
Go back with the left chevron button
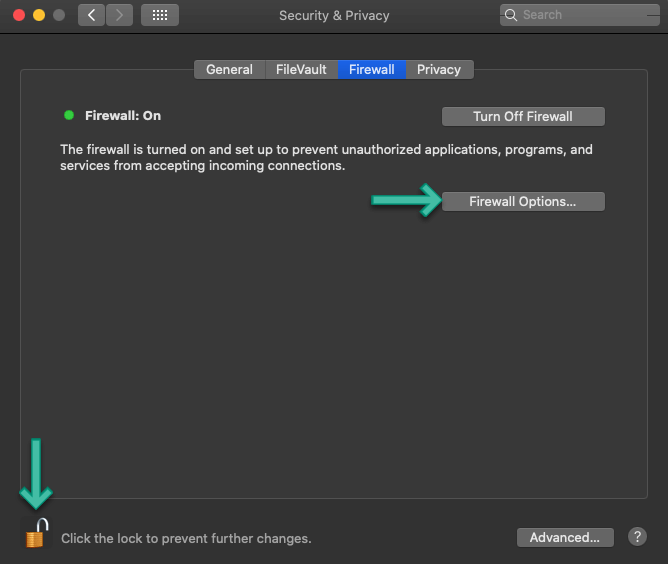coord(91,15)
